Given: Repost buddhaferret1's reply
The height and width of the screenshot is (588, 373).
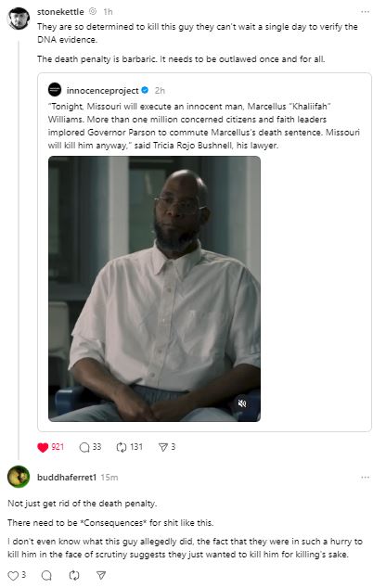Looking at the screenshot, I should click(74, 576).
